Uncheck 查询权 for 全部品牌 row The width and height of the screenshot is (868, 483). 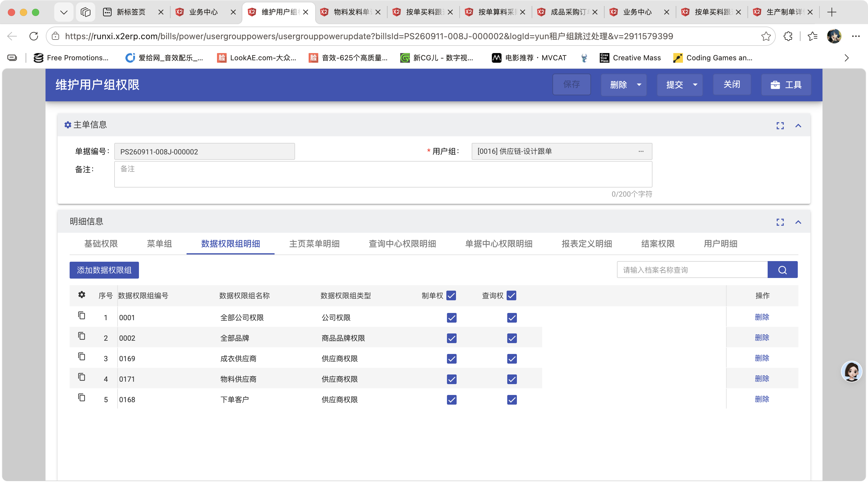pos(512,338)
